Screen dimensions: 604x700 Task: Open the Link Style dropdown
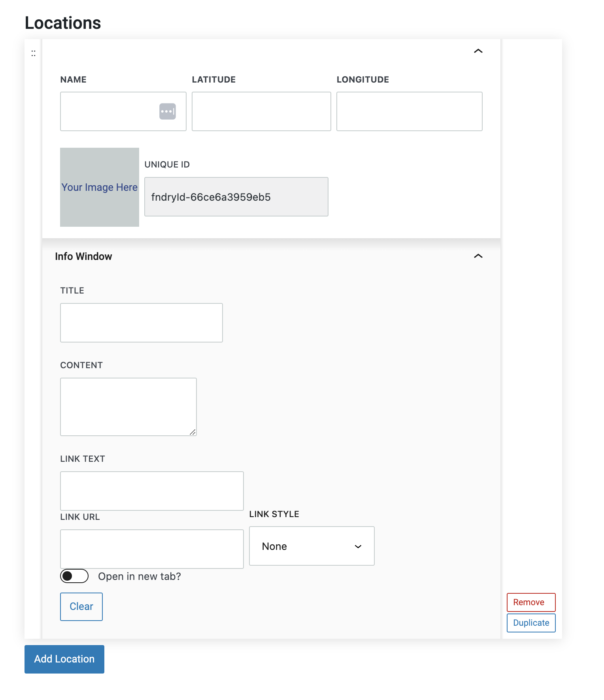click(x=311, y=546)
